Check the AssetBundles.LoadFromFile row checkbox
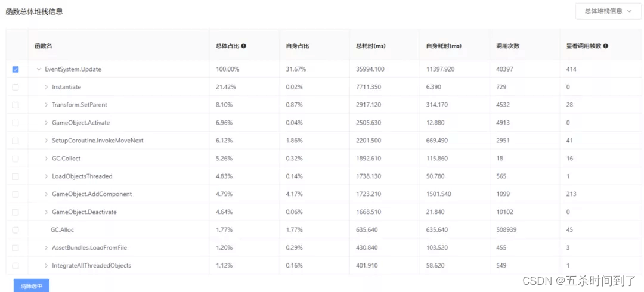This screenshot has width=644, height=292. point(15,248)
